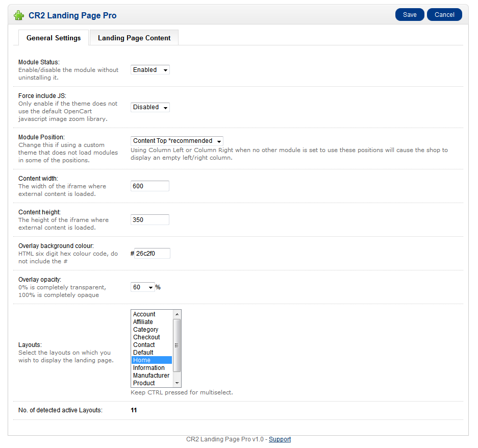Focus the Content width input field
The image size is (478, 448).
(150, 186)
